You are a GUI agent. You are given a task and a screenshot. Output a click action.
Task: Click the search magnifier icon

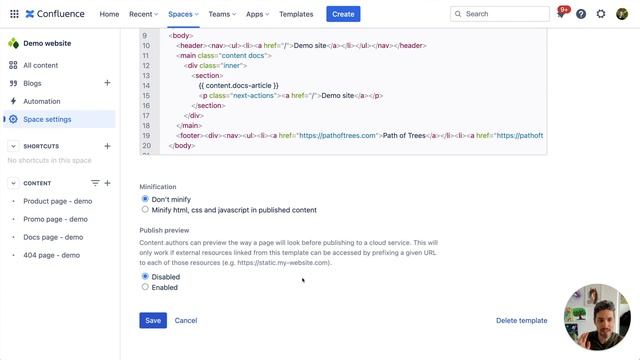458,14
